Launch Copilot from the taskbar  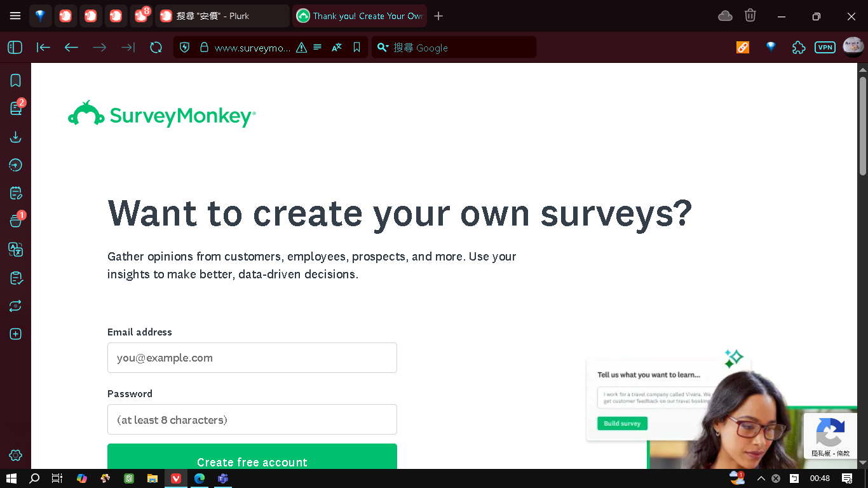coord(81,478)
